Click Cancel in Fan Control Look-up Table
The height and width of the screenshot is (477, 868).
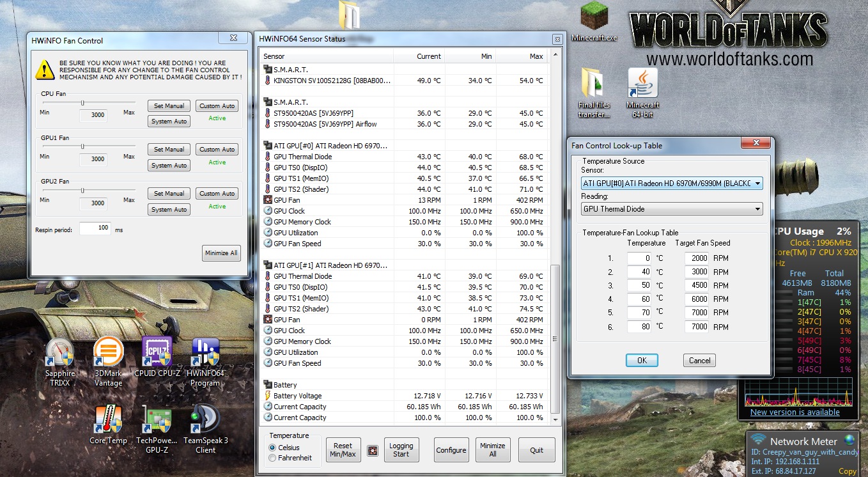[x=699, y=361]
